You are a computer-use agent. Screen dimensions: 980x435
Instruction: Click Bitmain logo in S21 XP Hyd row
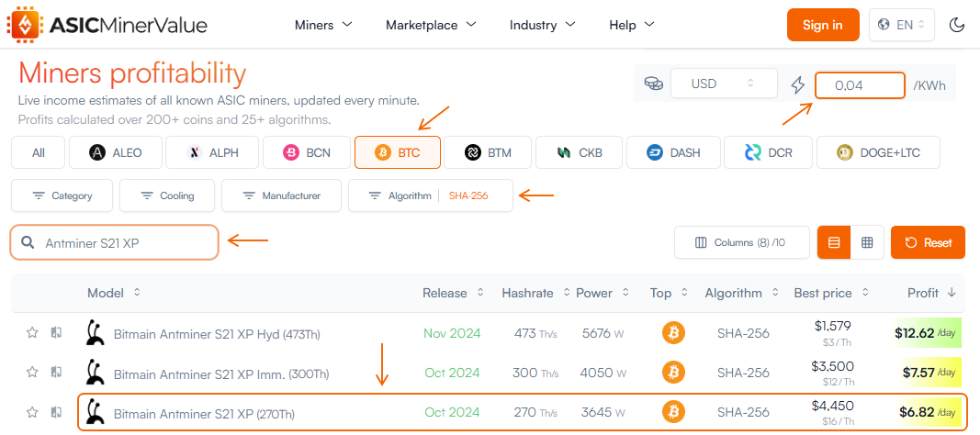[x=95, y=332]
